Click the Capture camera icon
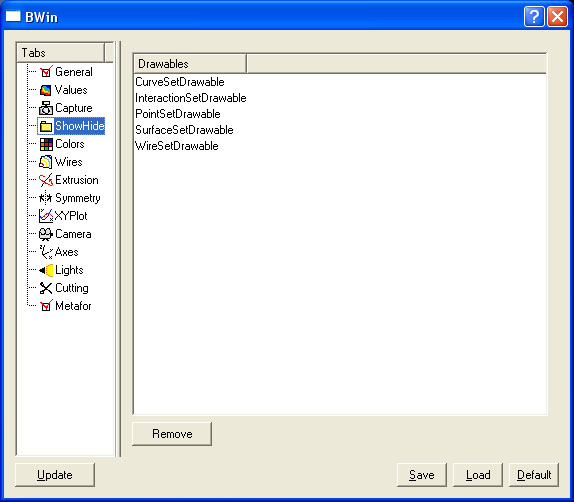Screen dimensions: 574x502 click(46, 108)
